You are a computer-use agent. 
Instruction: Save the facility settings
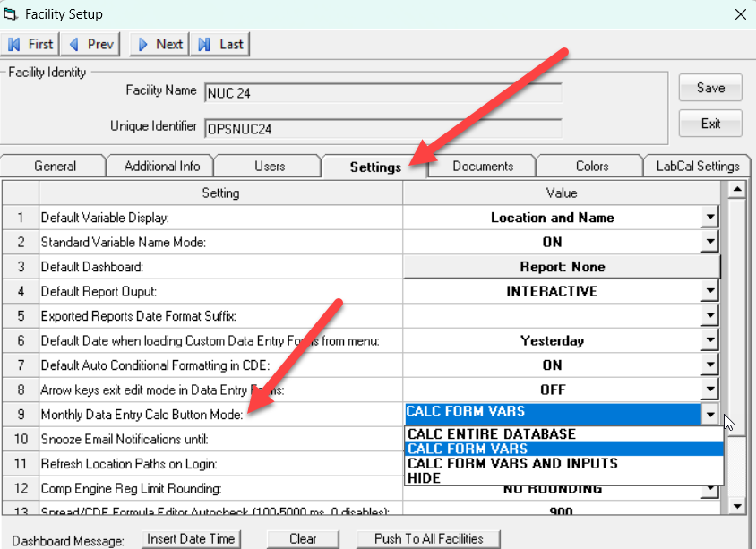[x=710, y=88]
